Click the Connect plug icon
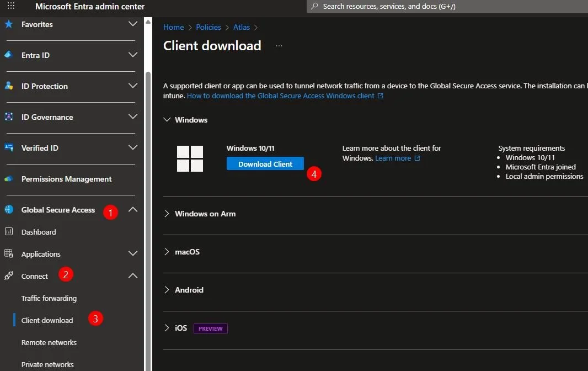Viewport: 588px width, 371px height. (x=9, y=275)
